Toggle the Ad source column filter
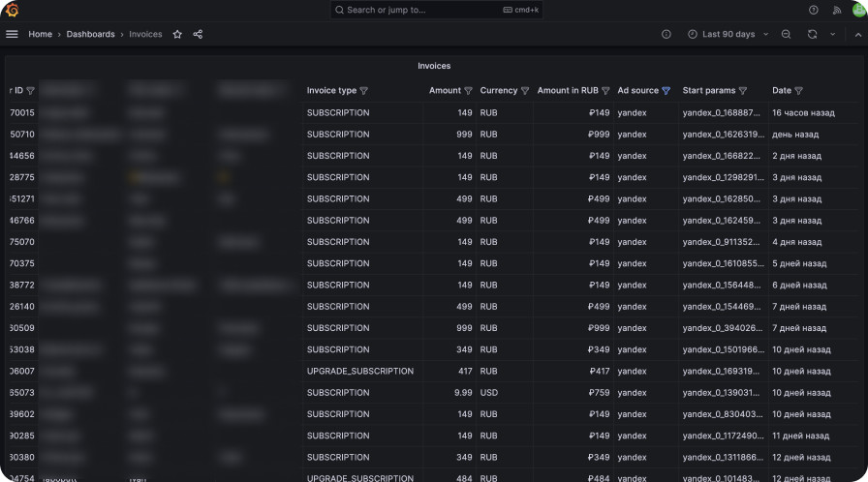 click(x=666, y=91)
